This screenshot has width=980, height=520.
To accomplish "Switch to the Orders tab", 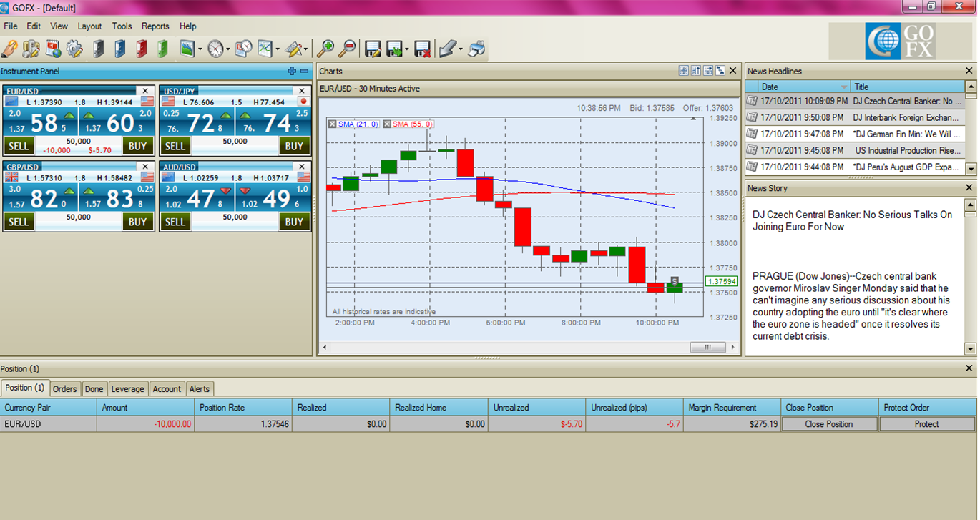I will click(x=64, y=389).
